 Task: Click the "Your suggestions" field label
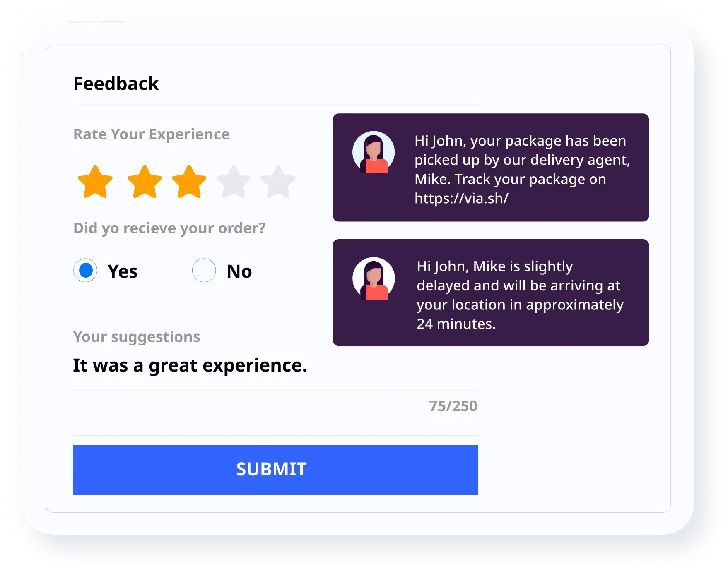pyautogui.click(x=137, y=337)
